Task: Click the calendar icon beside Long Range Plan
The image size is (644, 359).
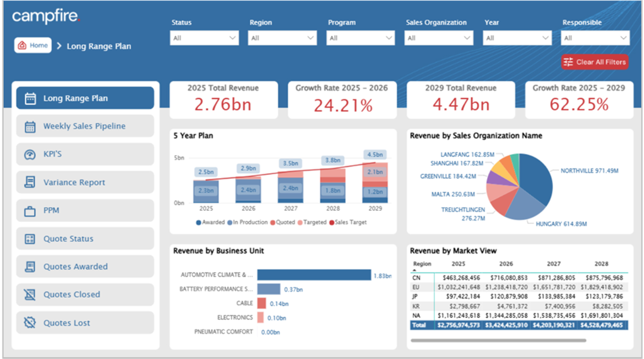Action: tap(30, 98)
